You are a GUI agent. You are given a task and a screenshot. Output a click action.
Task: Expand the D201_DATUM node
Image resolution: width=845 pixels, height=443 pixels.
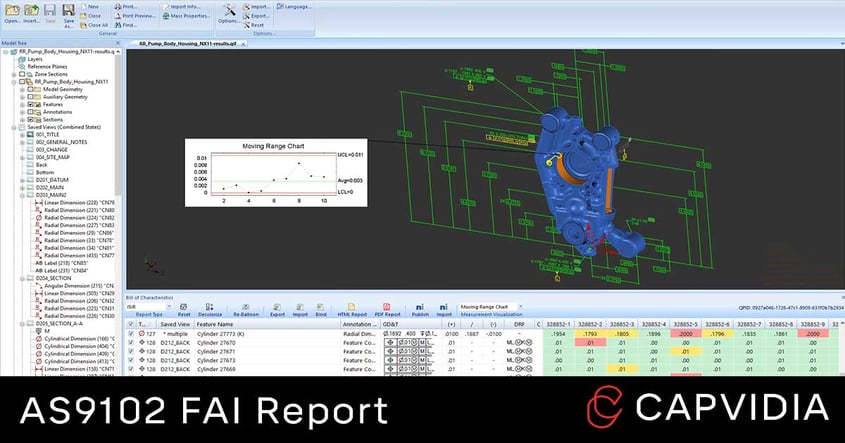[x=22, y=179]
